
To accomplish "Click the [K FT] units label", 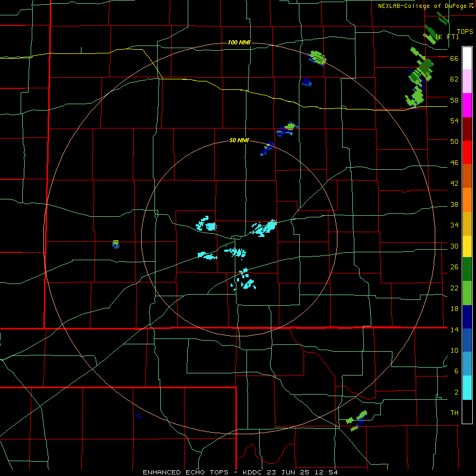I will click(447, 36).
